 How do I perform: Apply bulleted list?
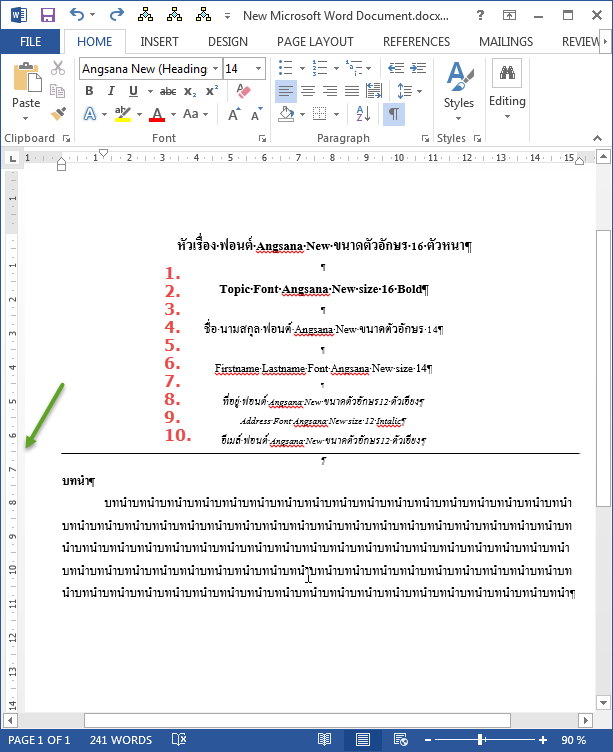coord(285,68)
